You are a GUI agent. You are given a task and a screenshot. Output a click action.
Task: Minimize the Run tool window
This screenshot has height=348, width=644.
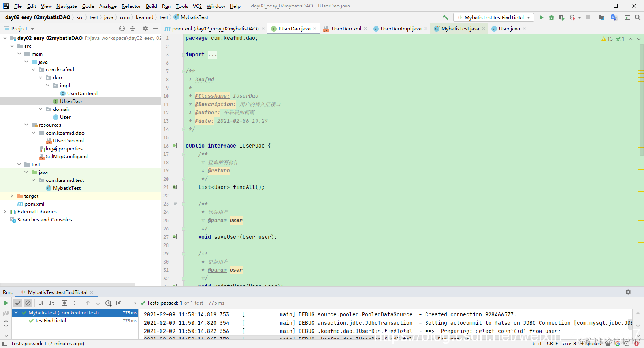coord(638,292)
